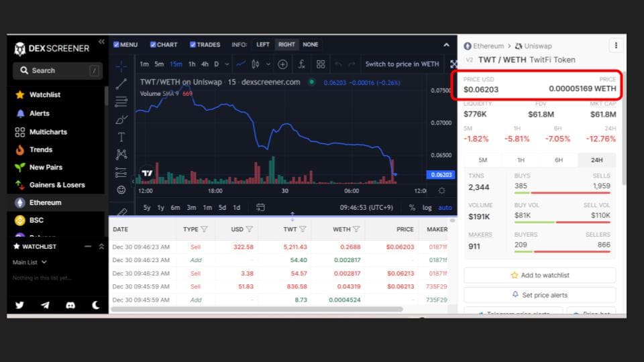Viewport: 644px width, 362px height.
Task: Click Switch to price in WETH
Action: (x=402, y=64)
